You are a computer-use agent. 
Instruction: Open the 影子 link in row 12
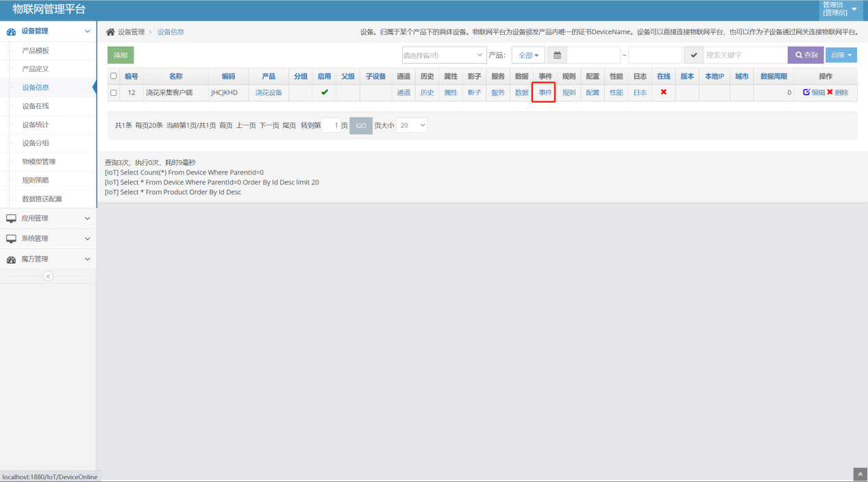[x=474, y=92]
